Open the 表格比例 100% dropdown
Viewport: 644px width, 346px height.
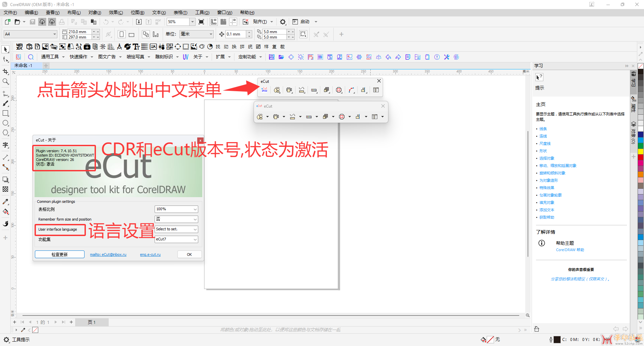tap(176, 209)
